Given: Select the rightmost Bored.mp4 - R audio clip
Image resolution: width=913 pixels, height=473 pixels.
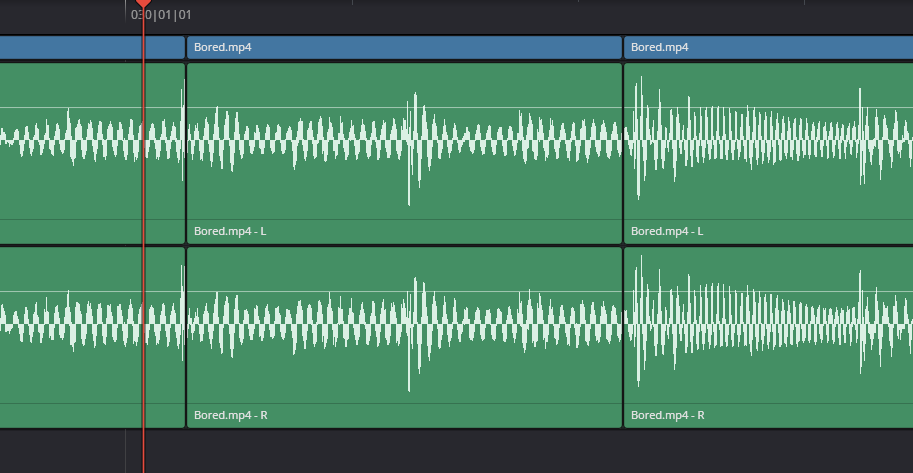Looking at the screenshot, I should 769,337.
